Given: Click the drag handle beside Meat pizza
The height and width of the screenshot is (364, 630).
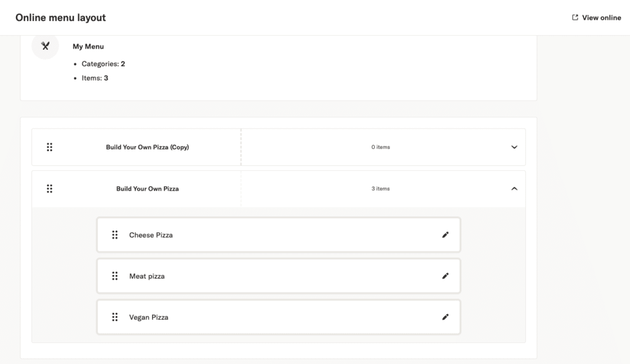Looking at the screenshot, I should coord(115,276).
